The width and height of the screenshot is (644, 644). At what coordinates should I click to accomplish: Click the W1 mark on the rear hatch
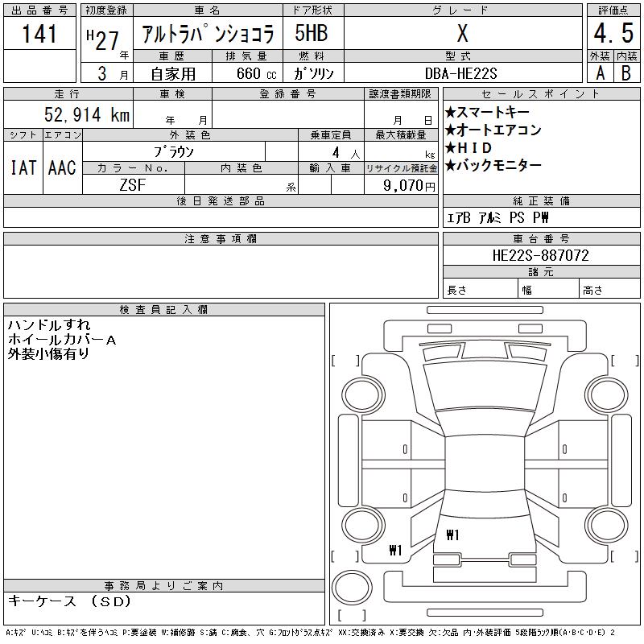coord(452,535)
